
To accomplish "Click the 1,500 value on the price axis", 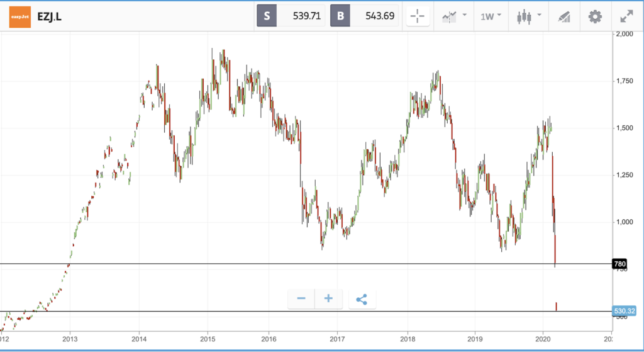I will (x=626, y=128).
